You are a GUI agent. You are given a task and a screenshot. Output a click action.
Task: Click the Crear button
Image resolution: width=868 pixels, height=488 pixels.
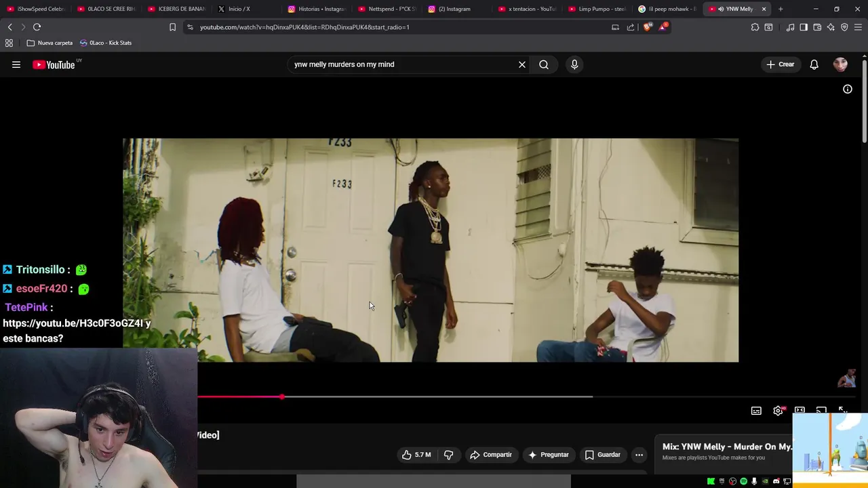(x=780, y=64)
